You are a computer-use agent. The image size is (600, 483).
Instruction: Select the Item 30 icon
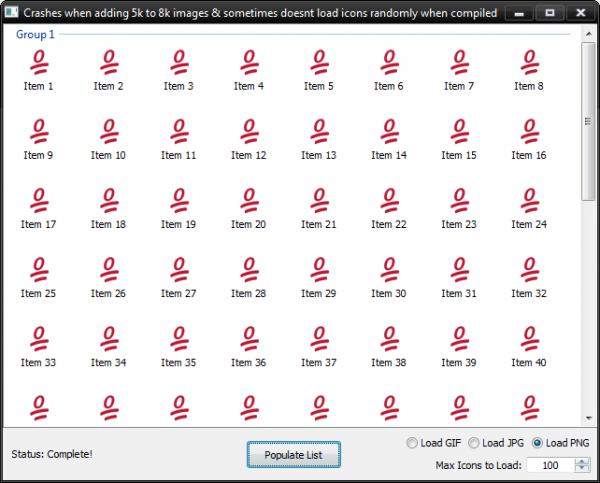pyautogui.click(x=390, y=269)
